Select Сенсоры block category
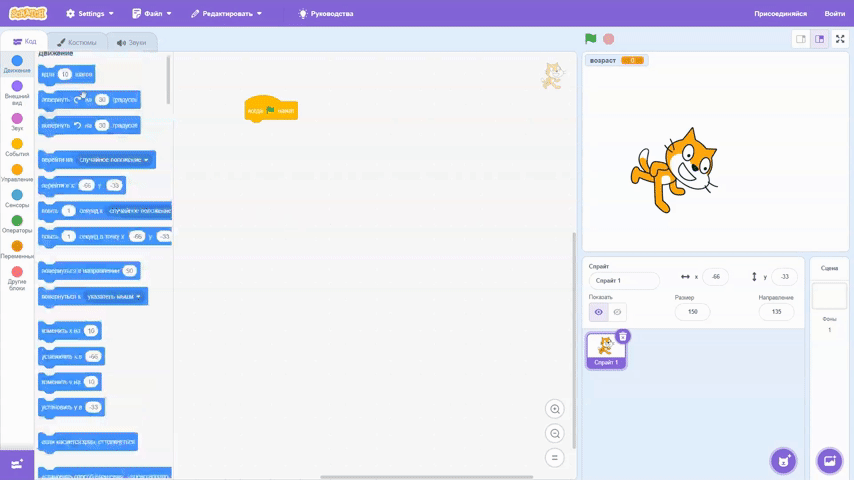The image size is (854, 480). tap(17, 198)
